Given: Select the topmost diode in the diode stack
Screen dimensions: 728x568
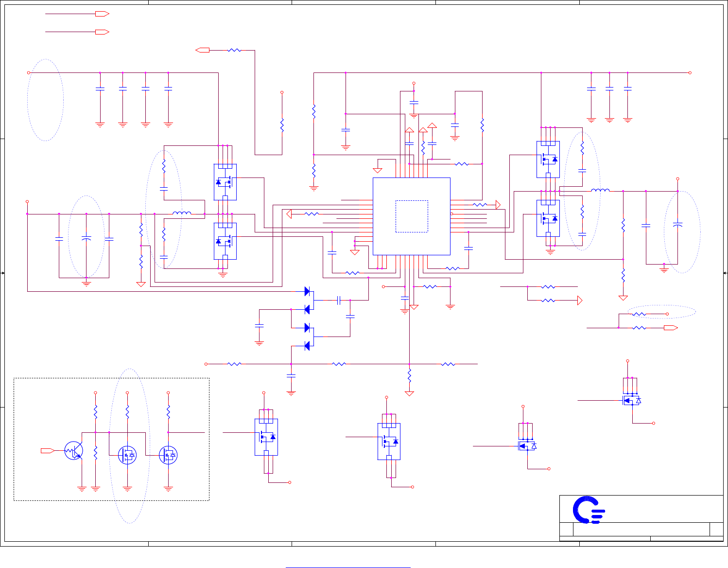Looking at the screenshot, I should [x=308, y=291].
